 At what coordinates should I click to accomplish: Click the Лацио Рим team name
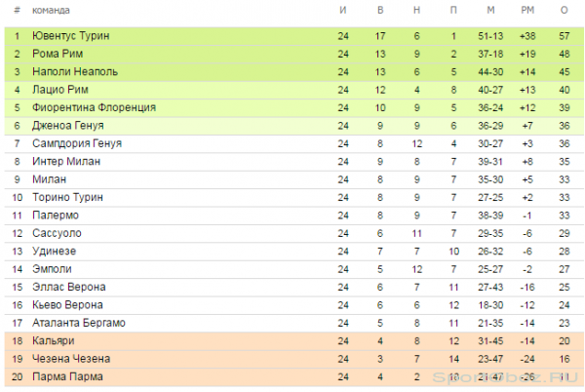tap(60, 90)
